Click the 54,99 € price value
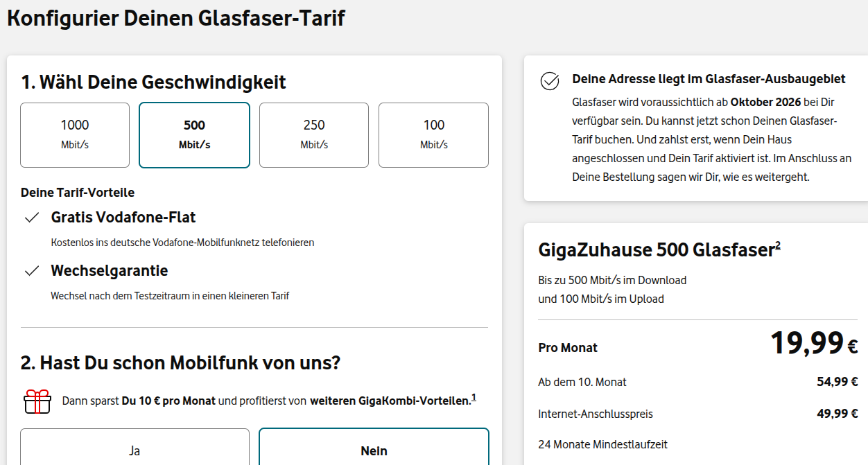 point(837,382)
